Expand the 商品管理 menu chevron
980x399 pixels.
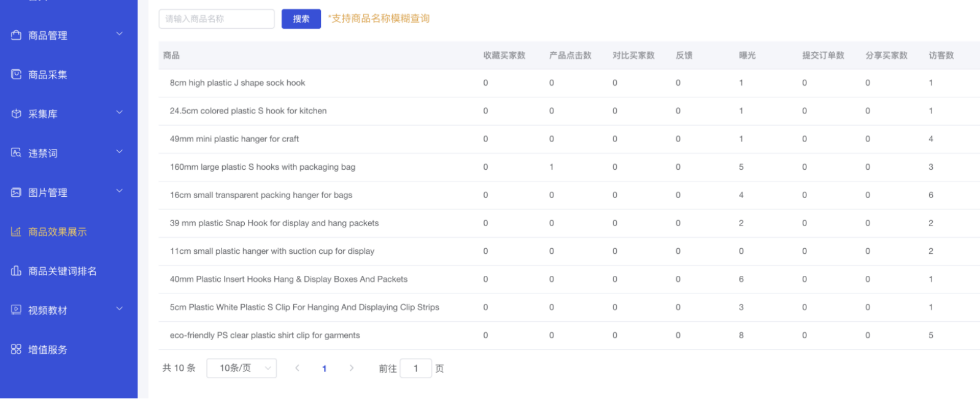[120, 34]
